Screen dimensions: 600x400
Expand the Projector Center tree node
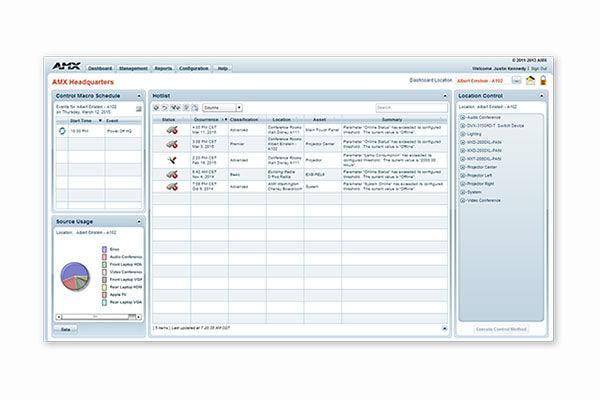coord(463,167)
